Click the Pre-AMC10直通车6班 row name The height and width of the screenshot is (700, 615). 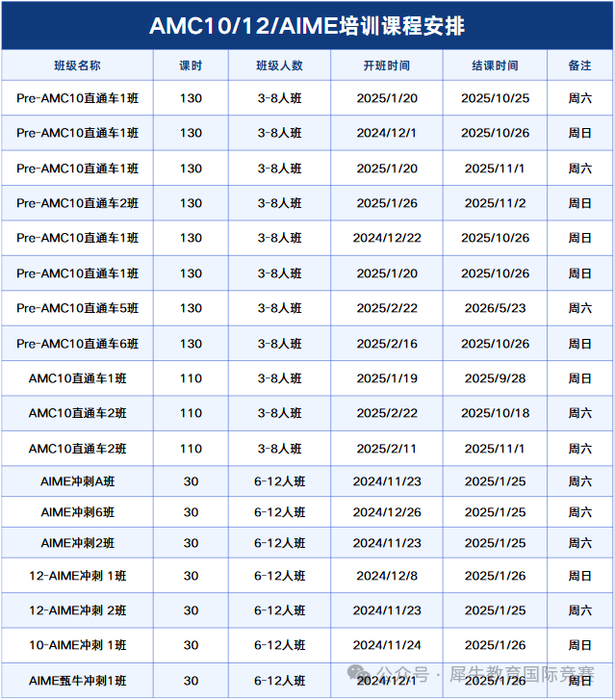(78, 344)
